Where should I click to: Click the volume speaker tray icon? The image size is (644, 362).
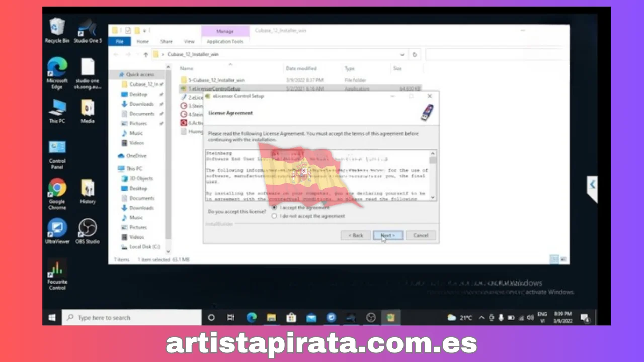530,318
